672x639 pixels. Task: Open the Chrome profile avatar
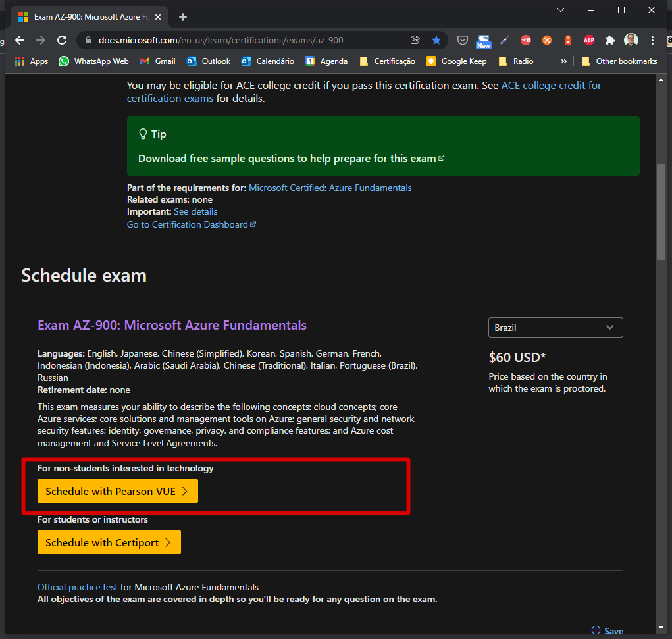coord(631,40)
